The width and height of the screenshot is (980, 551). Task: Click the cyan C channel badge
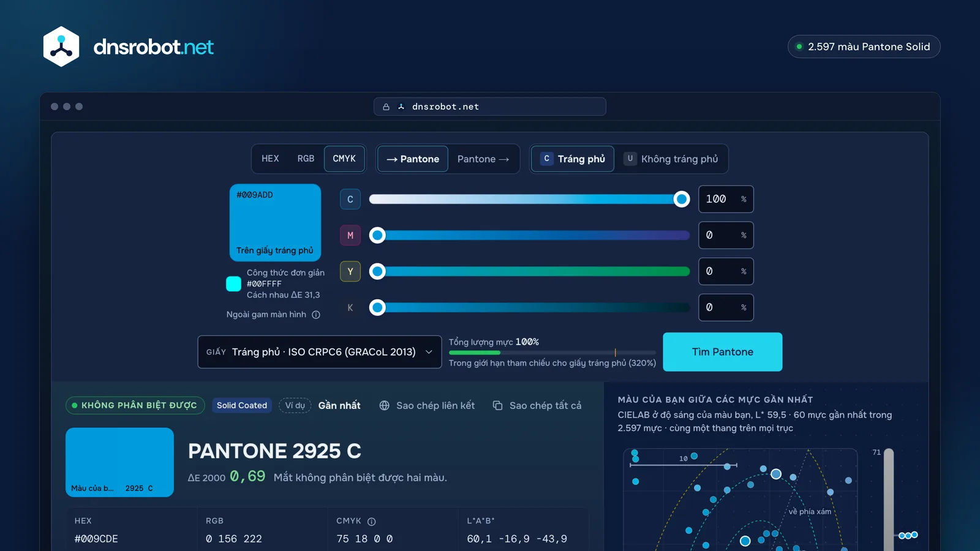(x=350, y=199)
